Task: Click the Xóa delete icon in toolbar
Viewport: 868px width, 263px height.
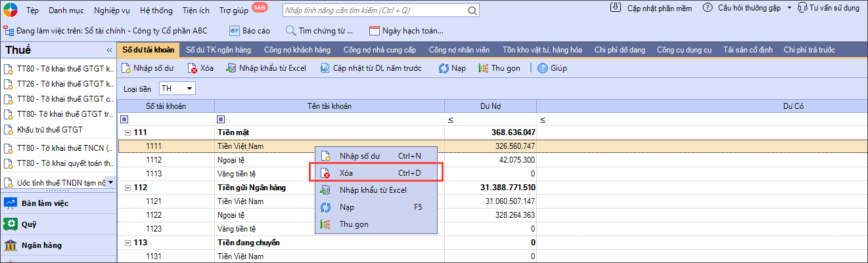Action: coord(193,68)
